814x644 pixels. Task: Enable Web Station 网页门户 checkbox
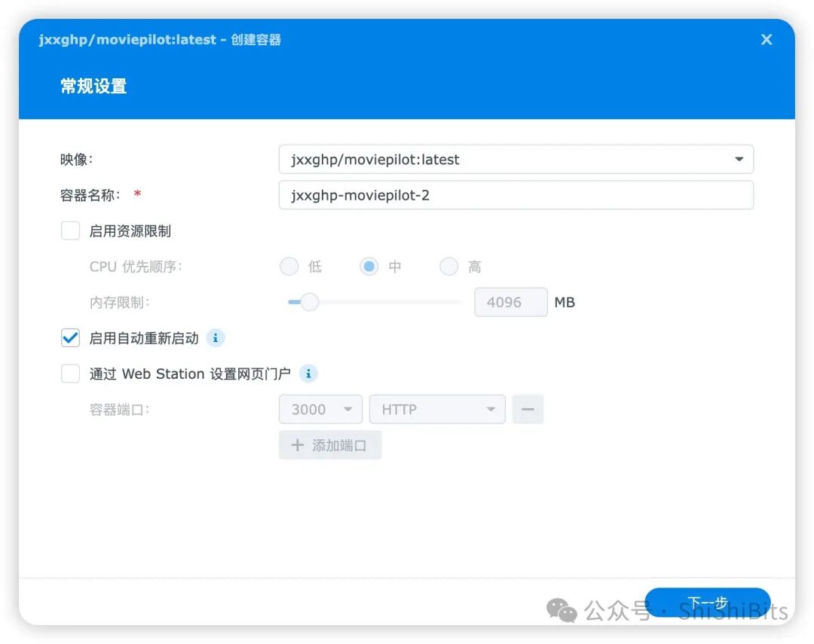pos(70,374)
